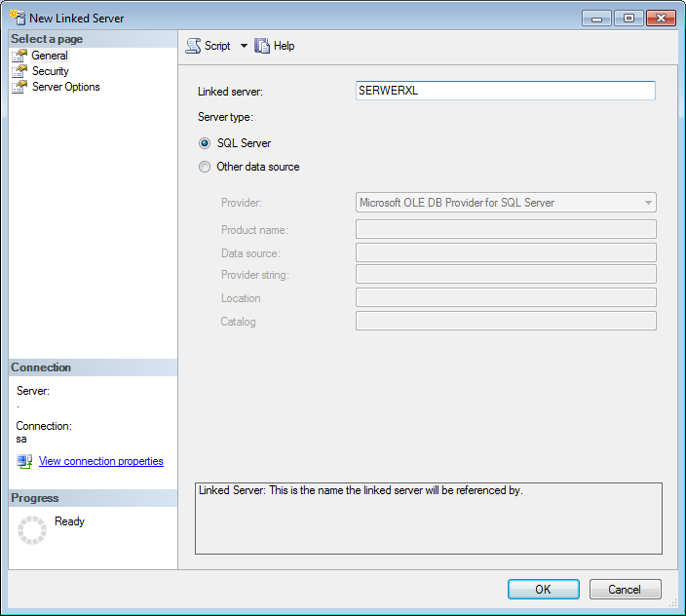Open the Script dropdown arrow

pyautogui.click(x=244, y=46)
